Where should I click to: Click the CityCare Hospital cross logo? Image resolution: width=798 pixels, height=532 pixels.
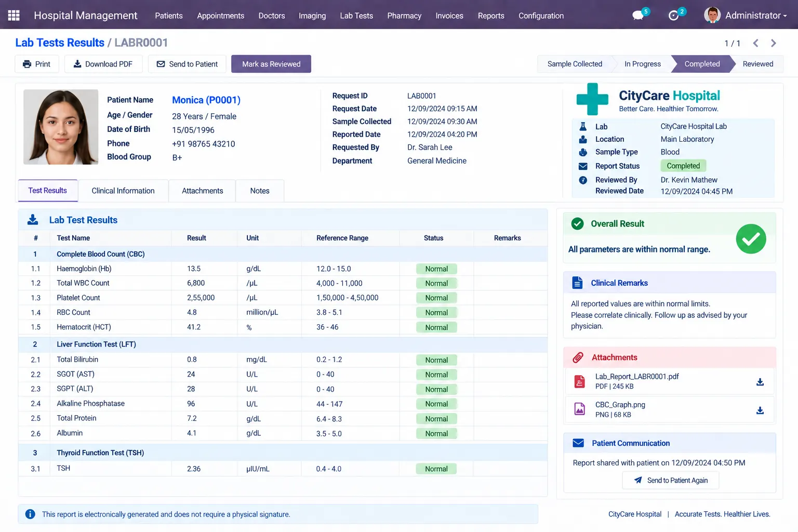pyautogui.click(x=592, y=99)
